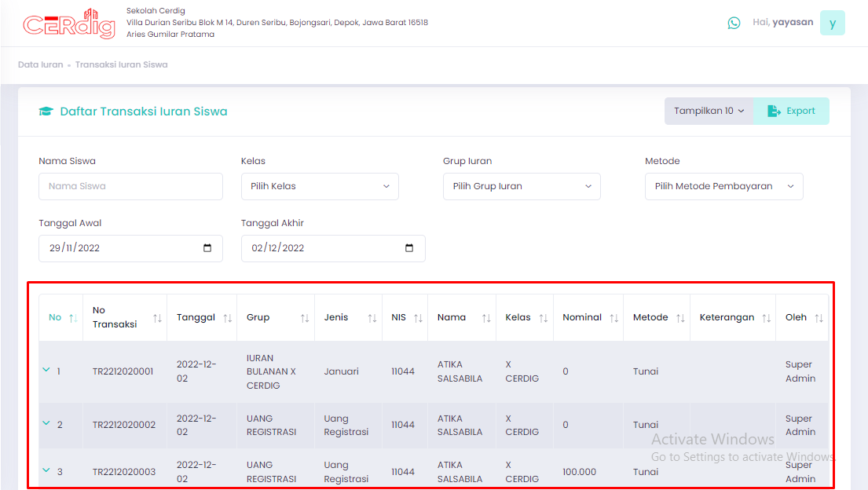
Task: Expand row 3 details chevron
Action: (46, 470)
